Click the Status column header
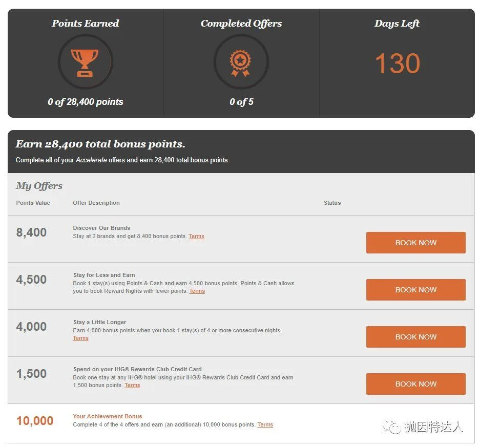Image resolution: width=479 pixels, height=448 pixels. (x=332, y=203)
